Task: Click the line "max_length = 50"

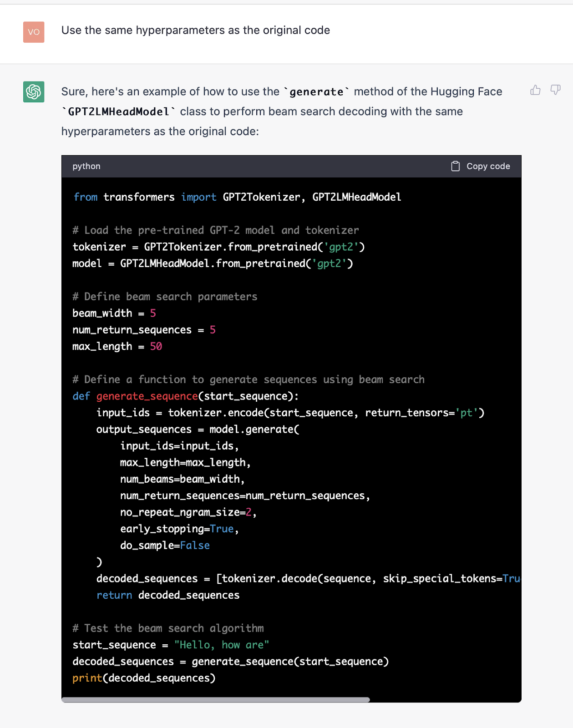Action: pos(117,346)
